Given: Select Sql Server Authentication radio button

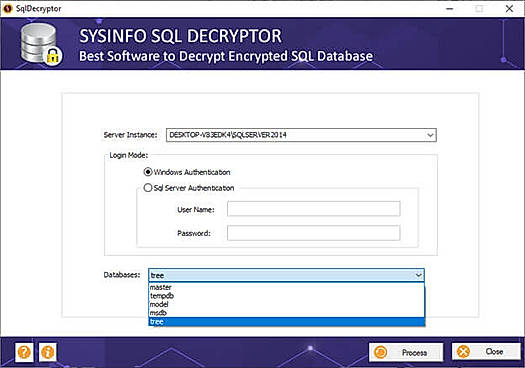Looking at the screenshot, I should pos(148,188).
